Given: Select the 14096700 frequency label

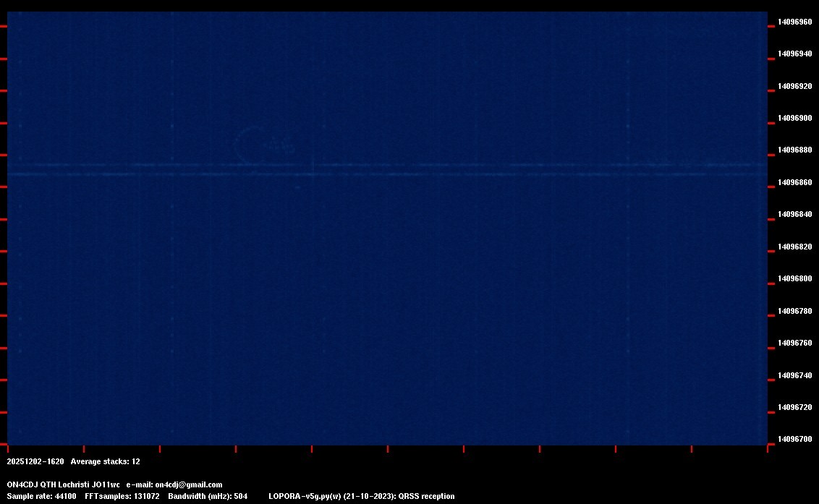Looking at the screenshot, I should [x=794, y=439].
